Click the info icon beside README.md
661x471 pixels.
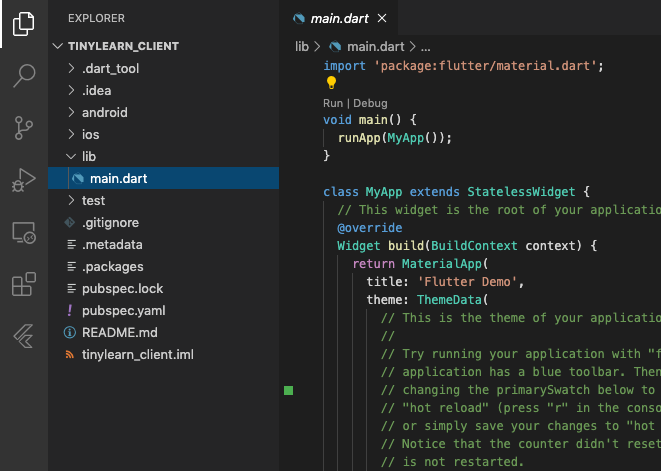coord(70,332)
